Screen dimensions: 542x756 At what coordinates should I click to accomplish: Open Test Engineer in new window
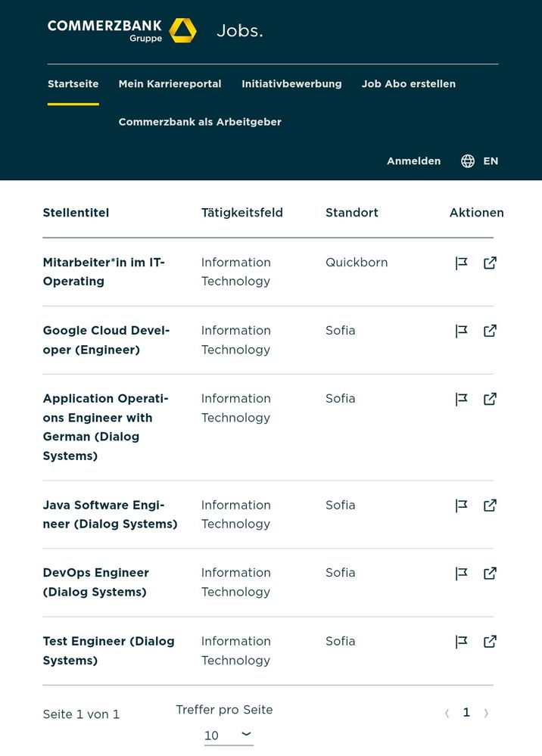click(490, 642)
